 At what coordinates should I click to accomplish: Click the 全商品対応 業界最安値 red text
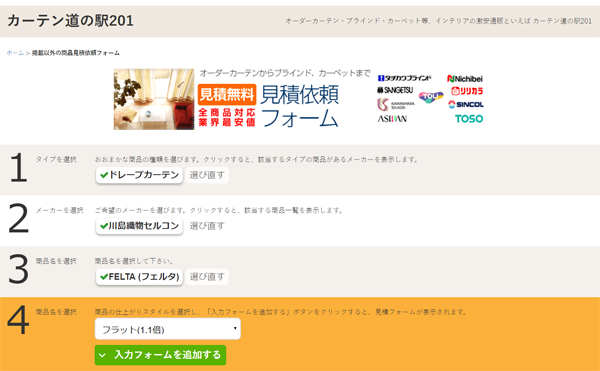tap(227, 117)
